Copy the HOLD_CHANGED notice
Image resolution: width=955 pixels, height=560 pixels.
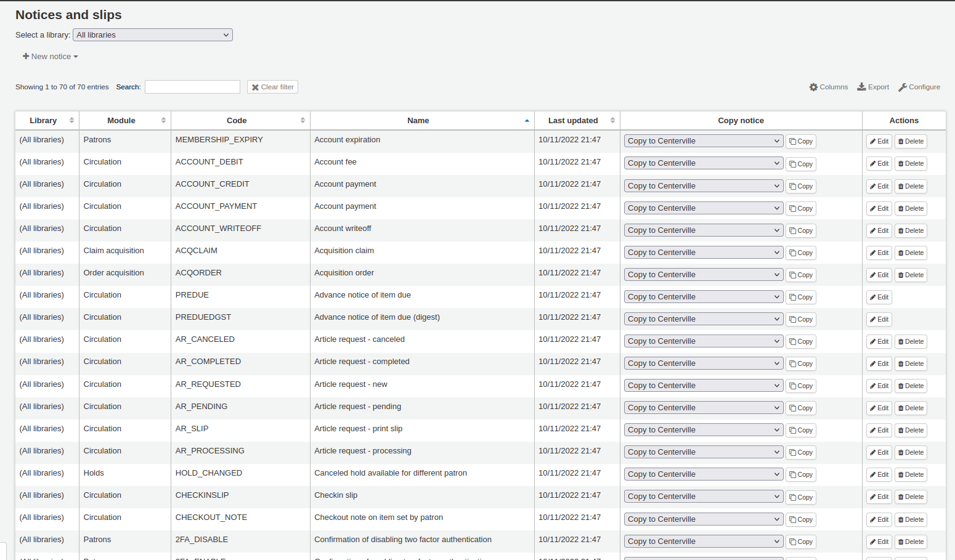(800, 475)
